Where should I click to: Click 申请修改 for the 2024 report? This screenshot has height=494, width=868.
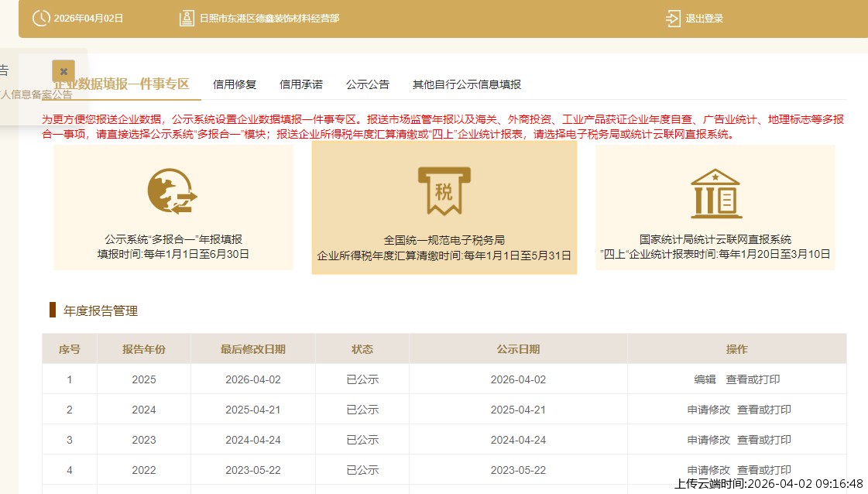coord(708,410)
